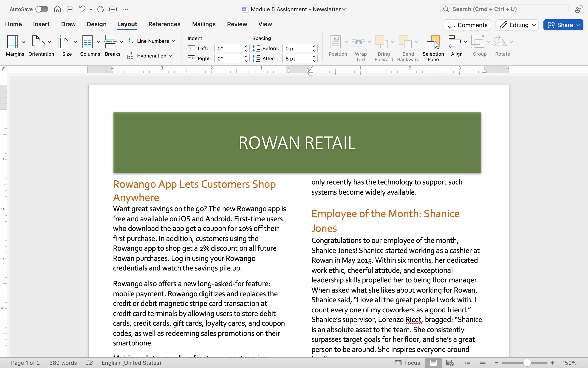This screenshot has width=588, height=368.
Task: Switch to Web Layout view
Action: click(450, 363)
